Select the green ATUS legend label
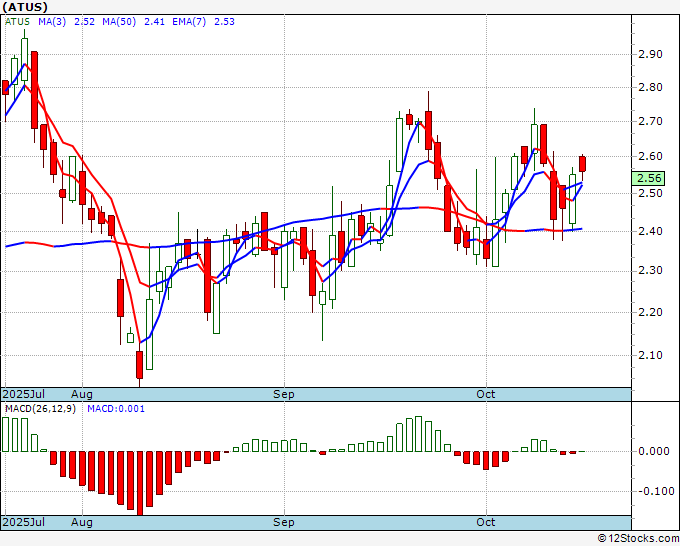Viewport: 680px width, 546px height. pyautogui.click(x=17, y=22)
